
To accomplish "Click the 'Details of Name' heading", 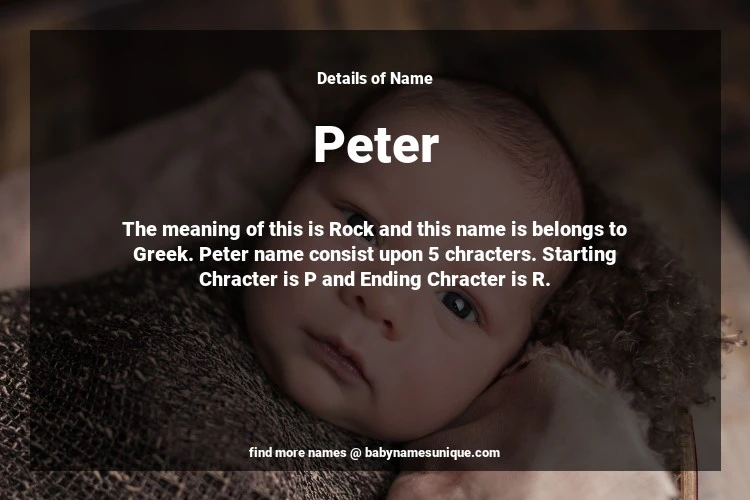I will point(375,78).
